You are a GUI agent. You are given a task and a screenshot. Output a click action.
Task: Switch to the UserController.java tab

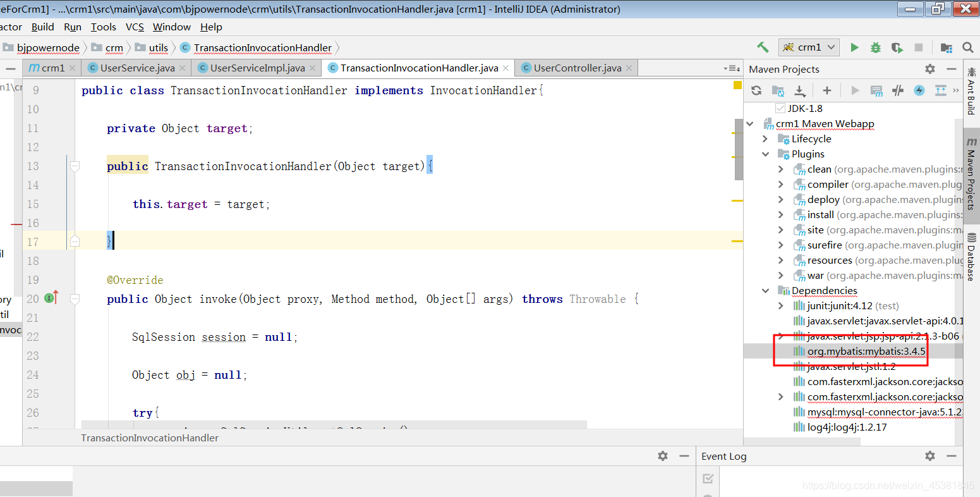pos(578,68)
